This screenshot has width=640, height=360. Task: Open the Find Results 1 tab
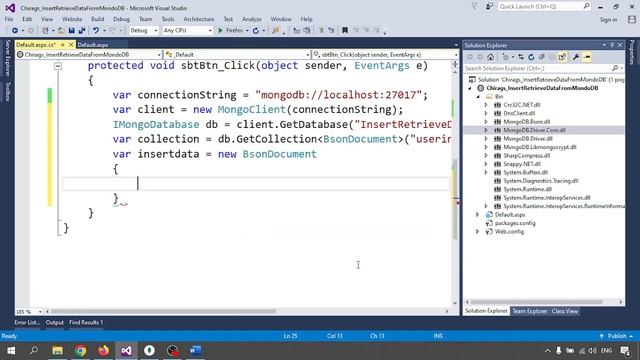coord(86,322)
